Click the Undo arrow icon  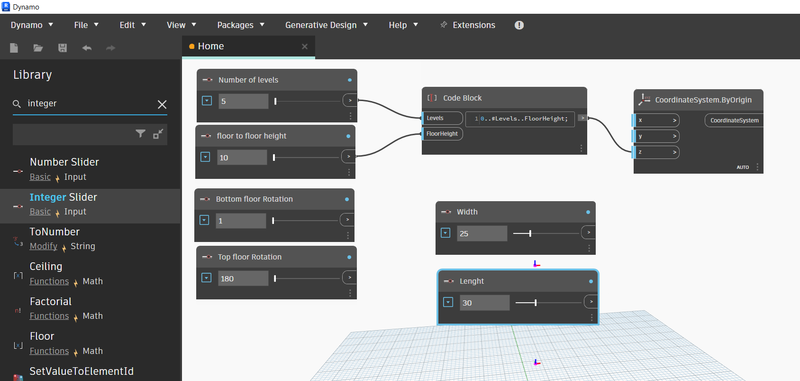pos(87,48)
